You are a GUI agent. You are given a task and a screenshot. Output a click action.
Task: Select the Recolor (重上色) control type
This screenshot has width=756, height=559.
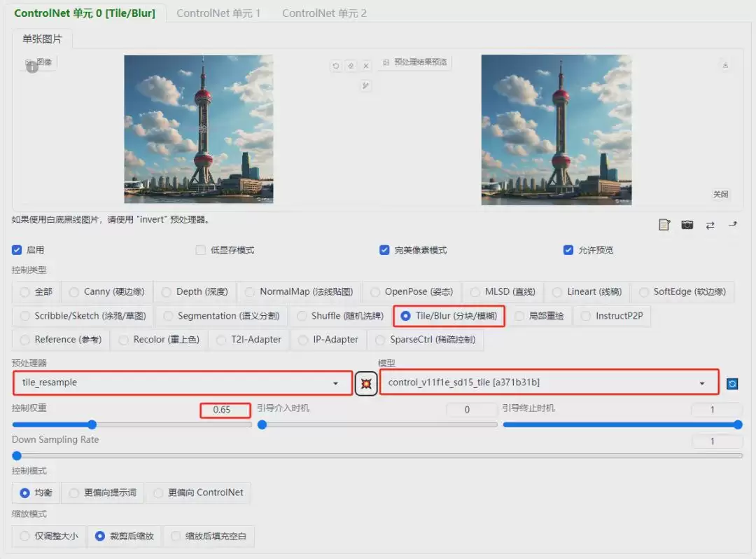[x=160, y=340]
